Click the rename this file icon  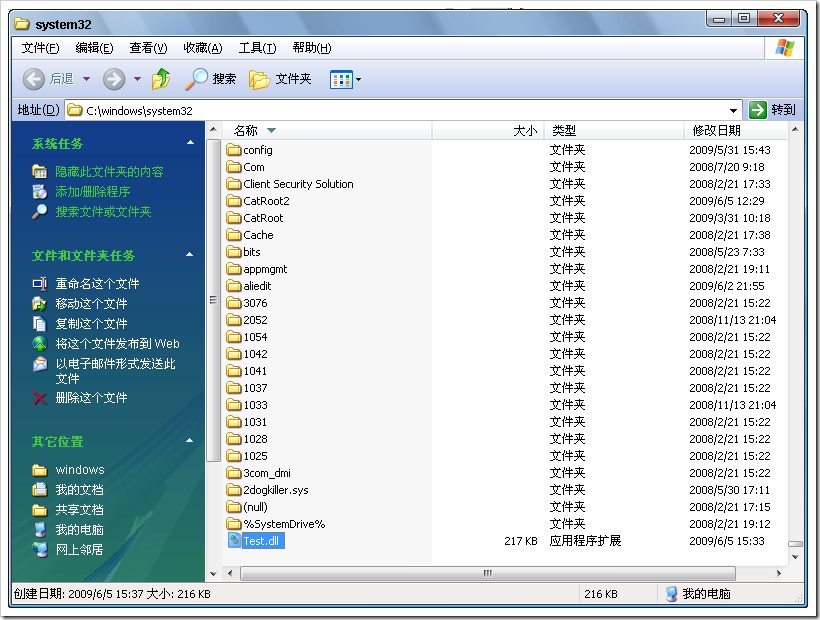40,284
